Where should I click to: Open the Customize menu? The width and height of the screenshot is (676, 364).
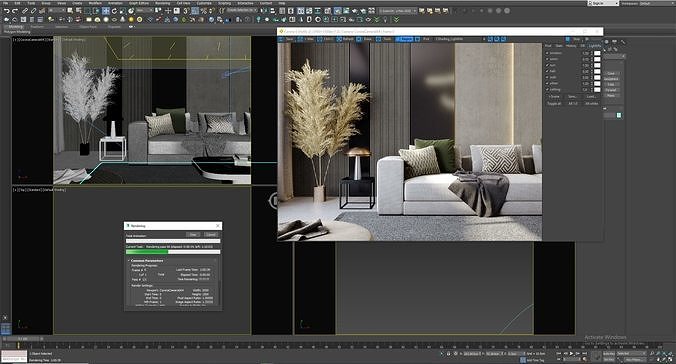tap(204, 3)
